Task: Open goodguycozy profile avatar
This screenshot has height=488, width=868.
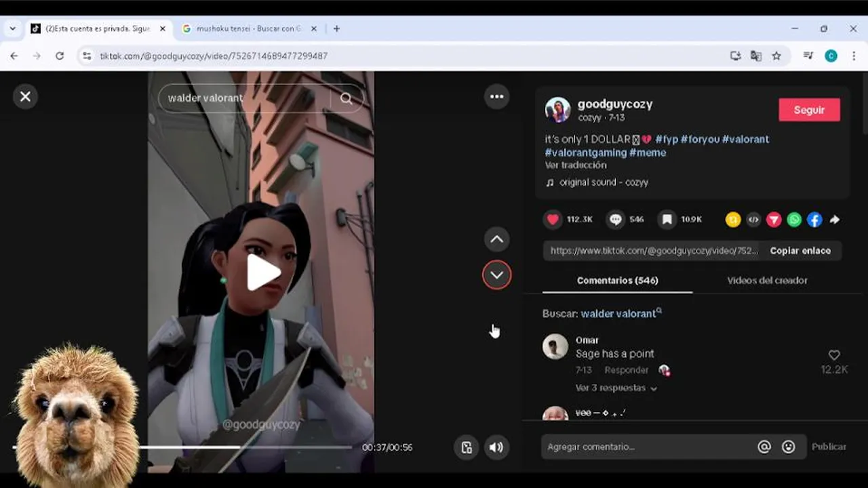Action: pyautogui.click(x=558, y=110)
